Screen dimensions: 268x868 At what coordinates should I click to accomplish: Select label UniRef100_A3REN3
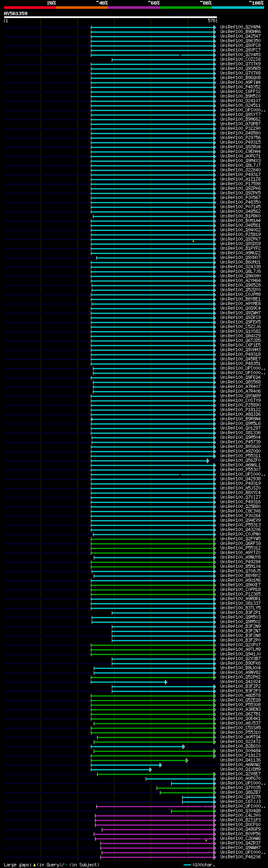point(240,710)
